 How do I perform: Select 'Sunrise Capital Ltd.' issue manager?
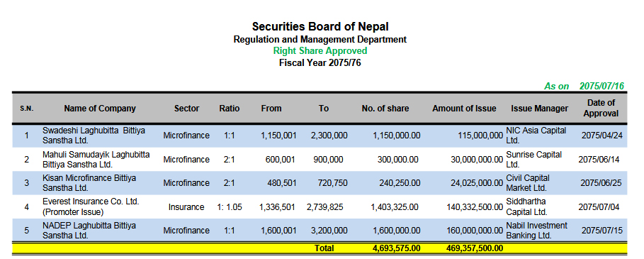533,159
